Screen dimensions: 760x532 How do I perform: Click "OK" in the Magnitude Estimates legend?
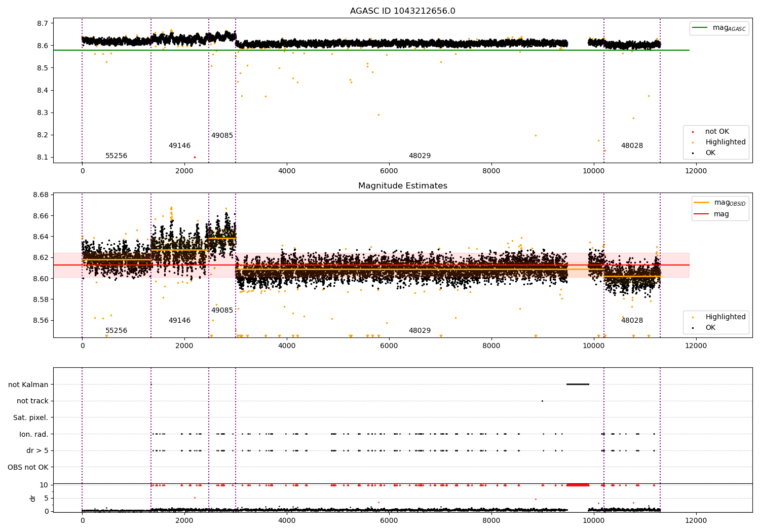[x=710, y=328]
